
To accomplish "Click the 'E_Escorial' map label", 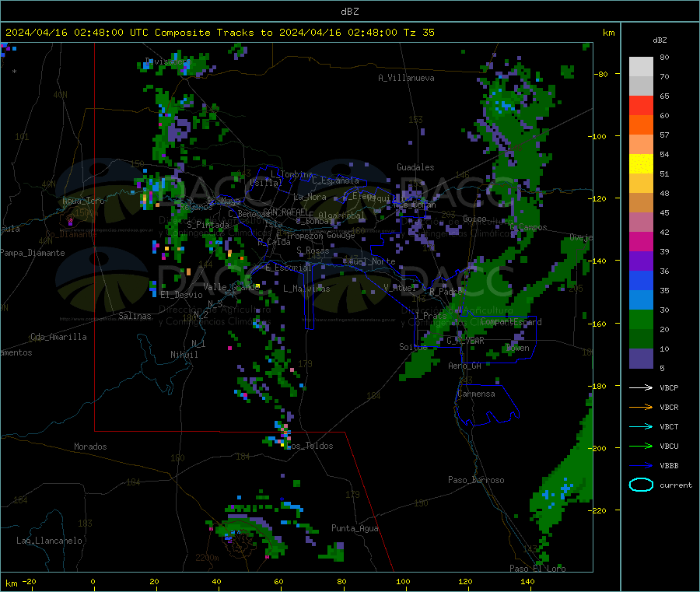I will (289, 268).
